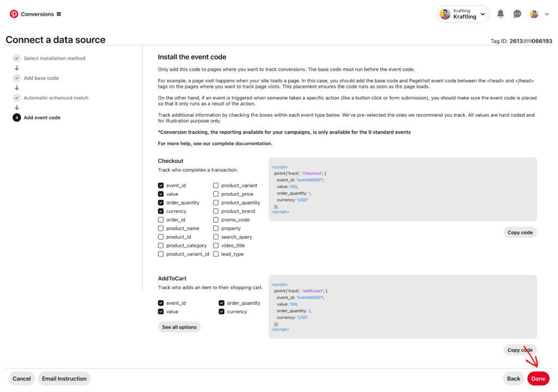
Task: Copy the Checkout event code
Action: 520,232
